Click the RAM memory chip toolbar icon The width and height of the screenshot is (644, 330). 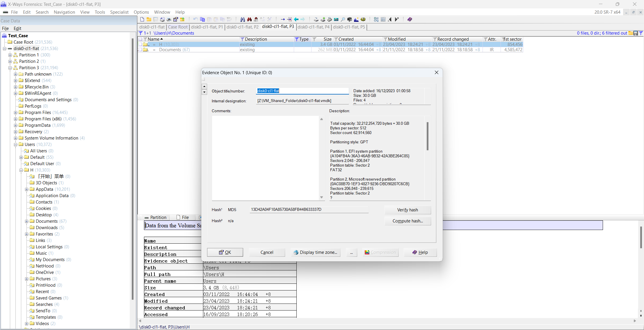tap(330, 19)
